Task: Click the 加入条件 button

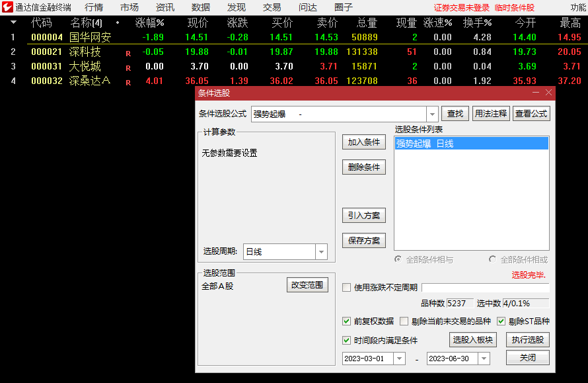Action: (x=364, y=142)
